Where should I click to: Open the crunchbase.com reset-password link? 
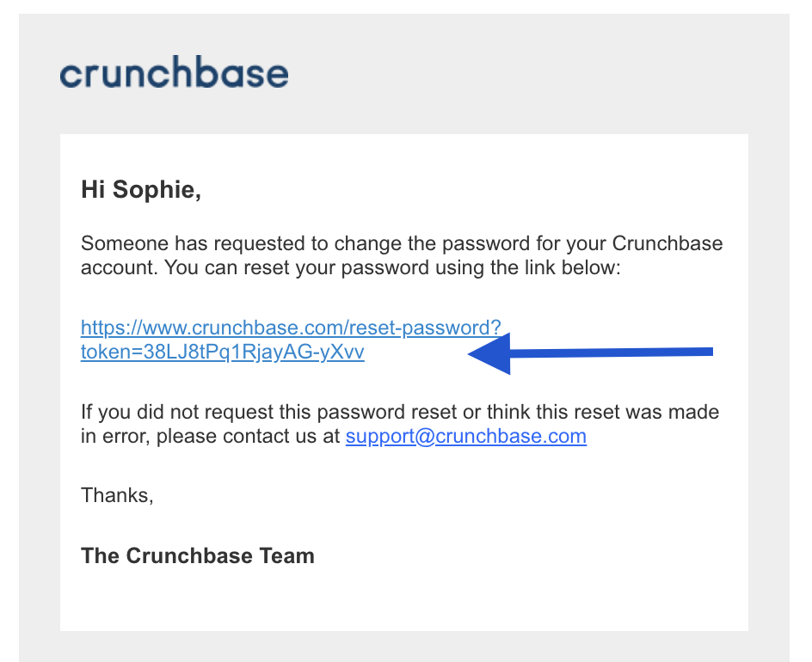pyautogui.click(x=291, y=328)
